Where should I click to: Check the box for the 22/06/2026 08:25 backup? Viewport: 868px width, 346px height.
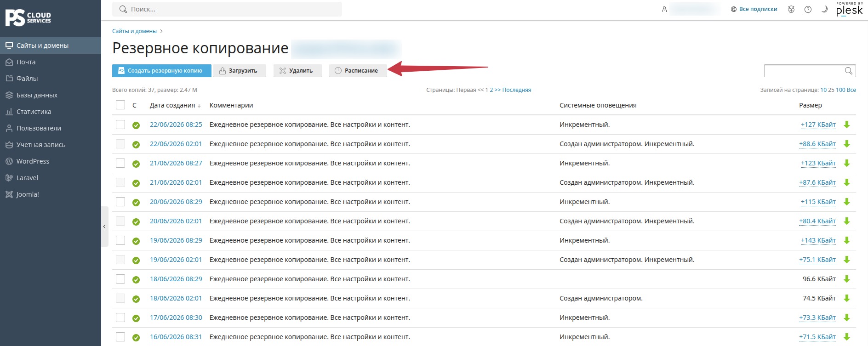click(x=120, y=125)
